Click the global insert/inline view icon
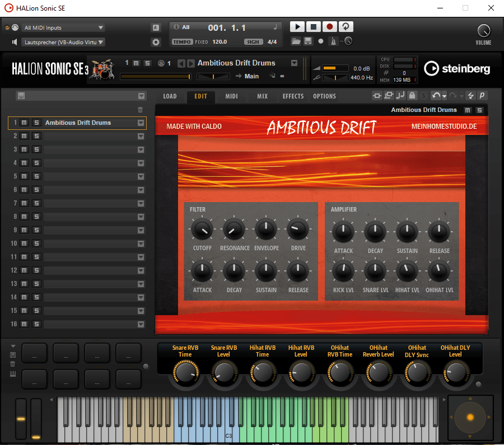 point(377,96)
